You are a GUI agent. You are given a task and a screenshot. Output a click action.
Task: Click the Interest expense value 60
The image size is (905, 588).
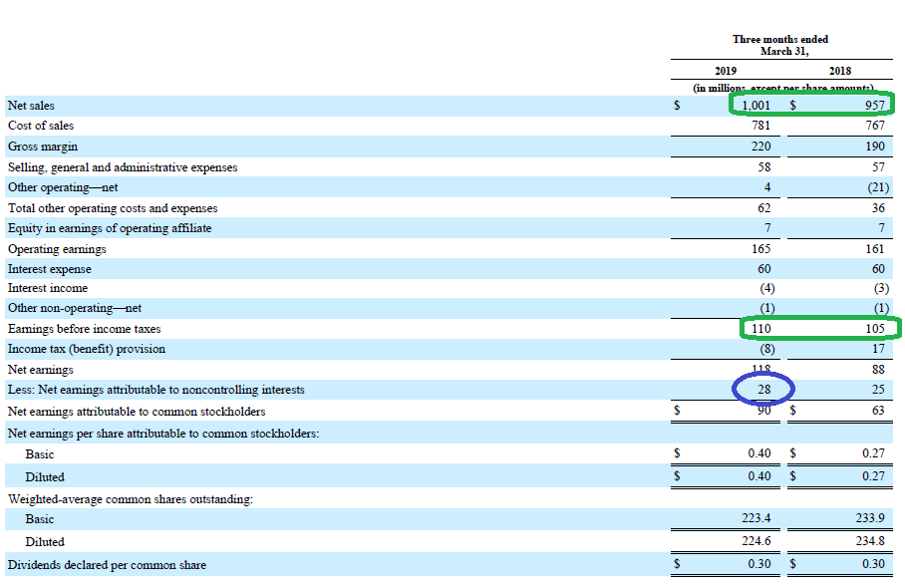768,268
